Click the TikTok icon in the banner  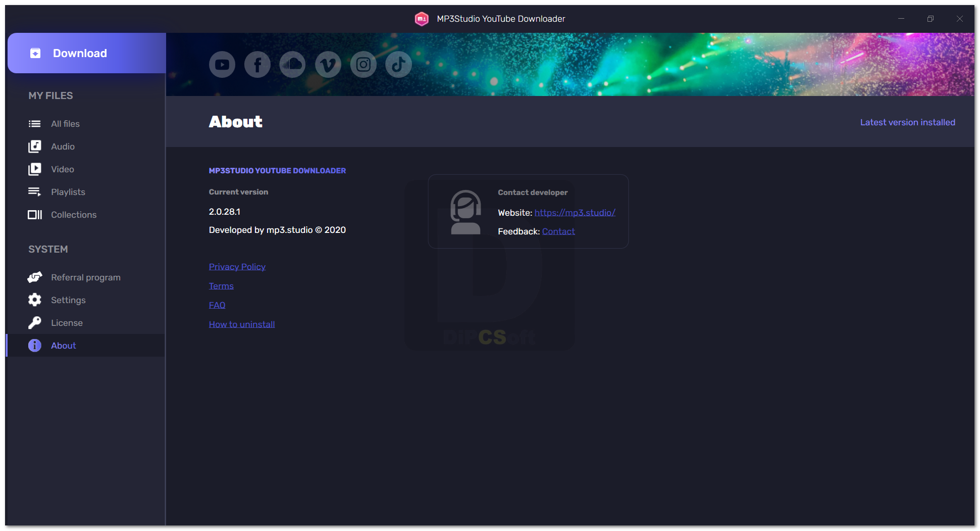coord(398,65)
